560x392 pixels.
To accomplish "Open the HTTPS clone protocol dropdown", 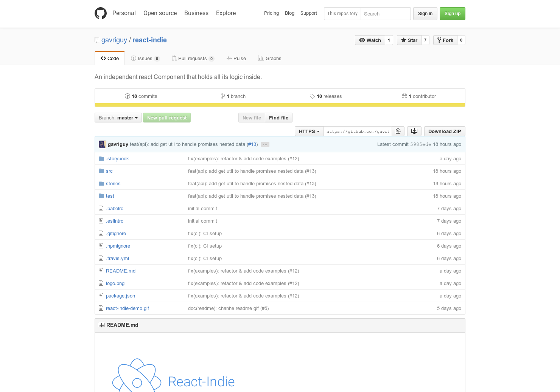I will click(309, 131).
